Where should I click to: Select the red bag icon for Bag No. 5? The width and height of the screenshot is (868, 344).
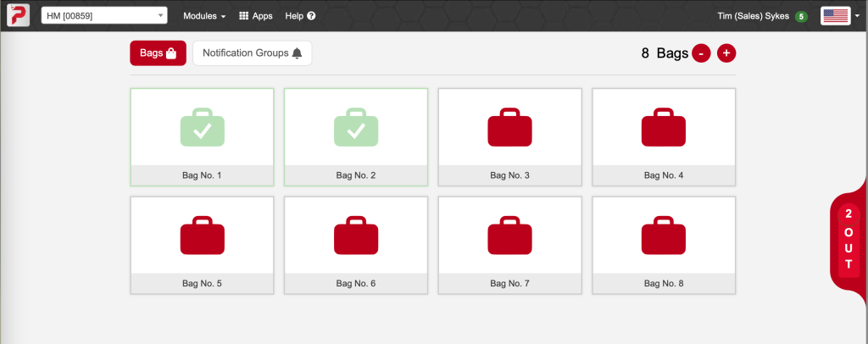(x=203, y=235)
